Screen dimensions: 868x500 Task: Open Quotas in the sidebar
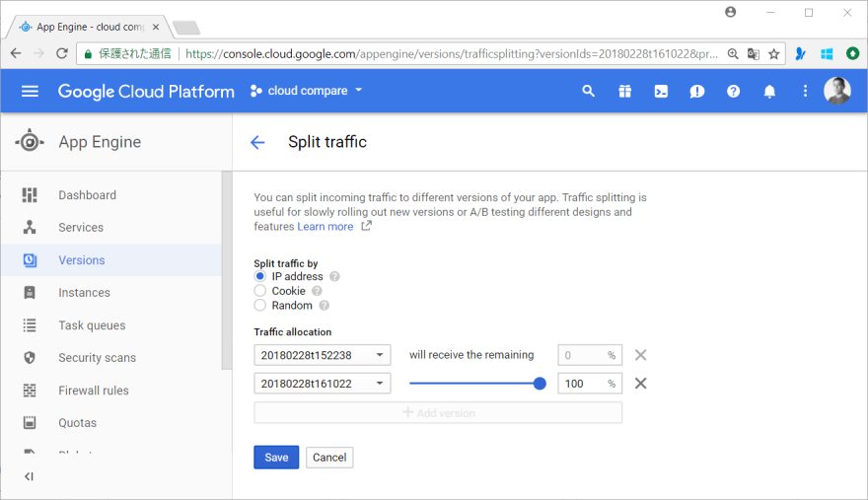(78, 422)
